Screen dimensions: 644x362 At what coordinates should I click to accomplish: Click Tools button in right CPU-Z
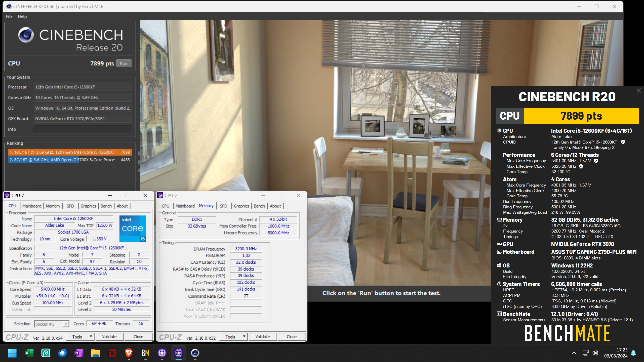tap(230, 337)
